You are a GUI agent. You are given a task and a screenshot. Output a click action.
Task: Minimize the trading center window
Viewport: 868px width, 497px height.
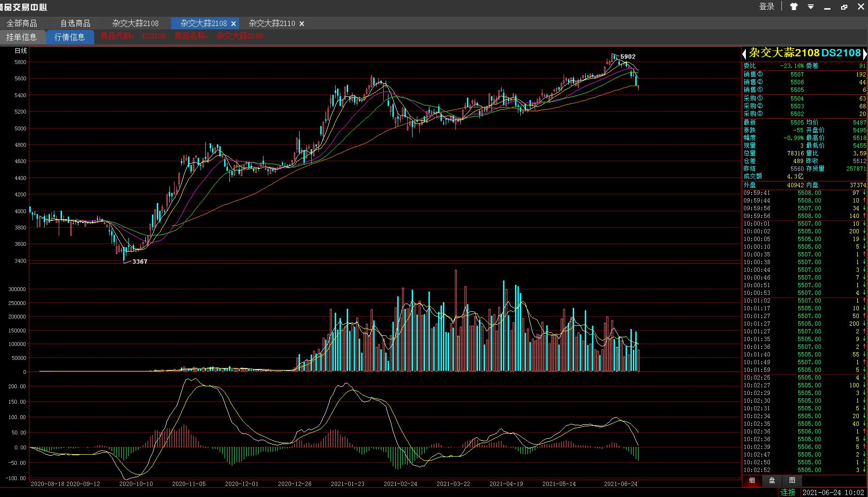828,8
